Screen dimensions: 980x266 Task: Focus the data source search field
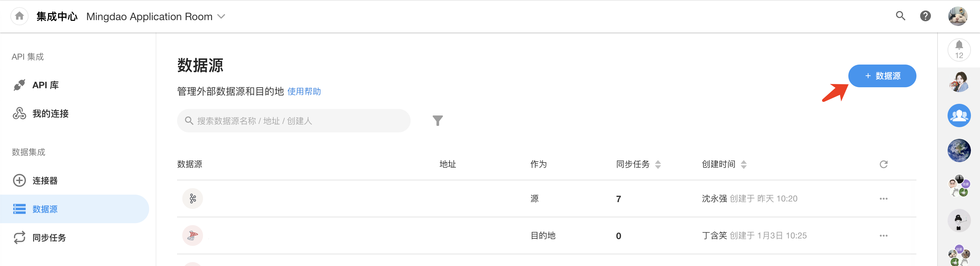[x=293, y=121]
